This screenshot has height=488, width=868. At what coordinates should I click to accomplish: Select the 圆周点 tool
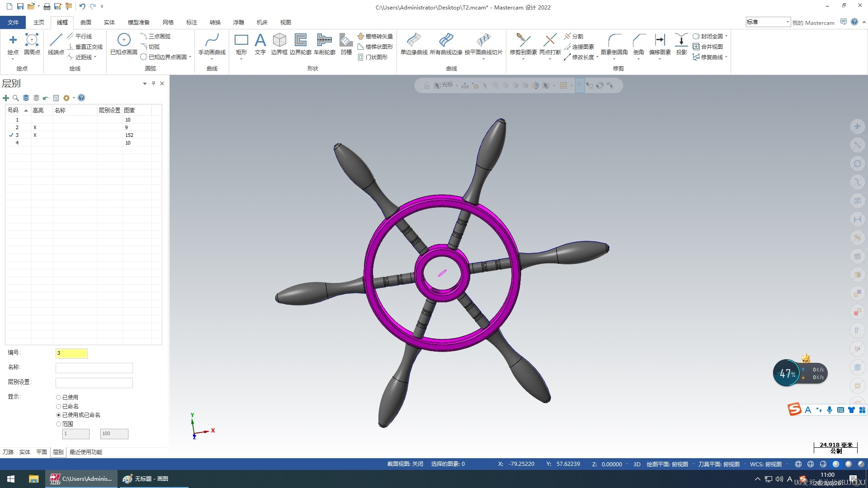click(x=32, y=44)
